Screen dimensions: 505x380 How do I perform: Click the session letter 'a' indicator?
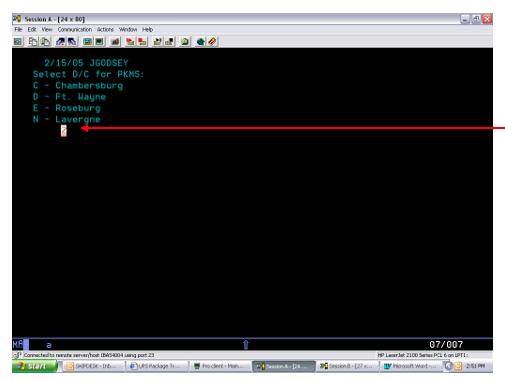pos(49,345)
